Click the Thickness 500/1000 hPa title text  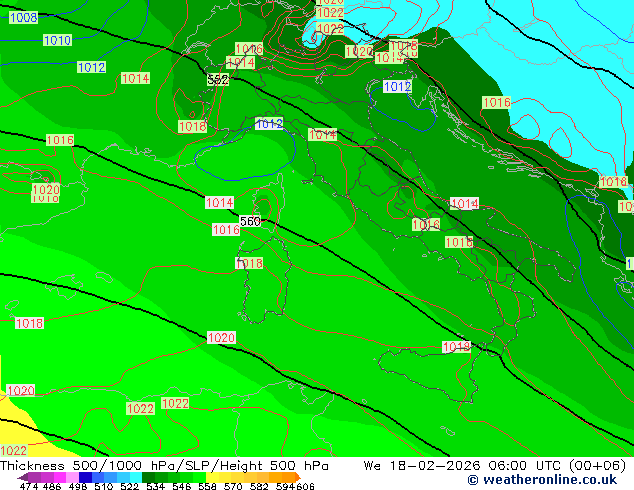tap(90, 465)
